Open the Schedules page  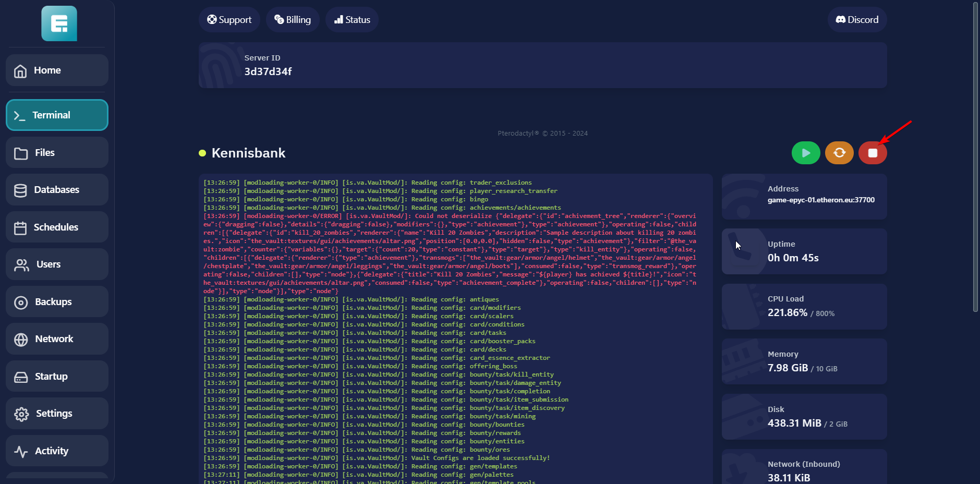(x=57, y=227)
